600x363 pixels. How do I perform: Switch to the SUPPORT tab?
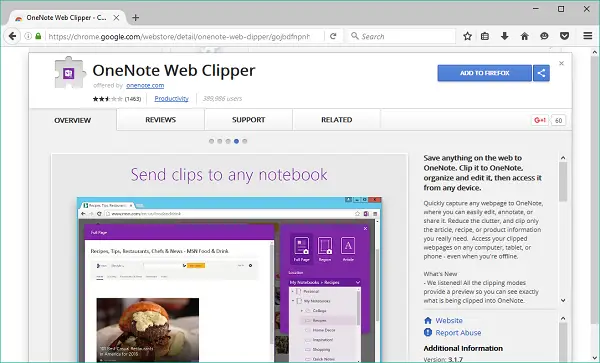(249, 120)
